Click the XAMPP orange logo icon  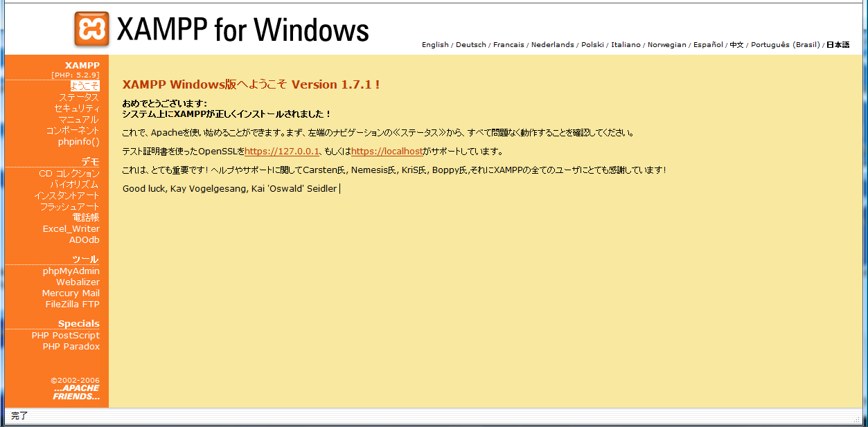pos(92,29)
